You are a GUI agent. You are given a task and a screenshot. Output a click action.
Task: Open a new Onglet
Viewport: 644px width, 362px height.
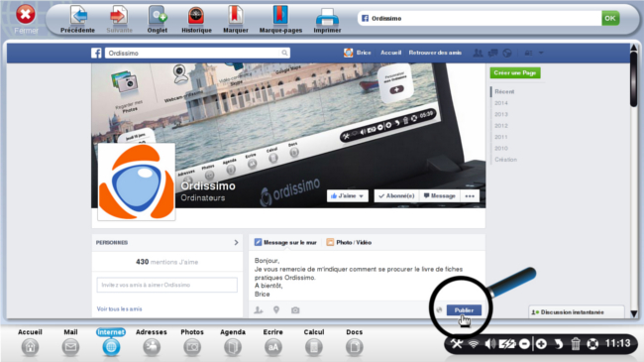[158, 19]
